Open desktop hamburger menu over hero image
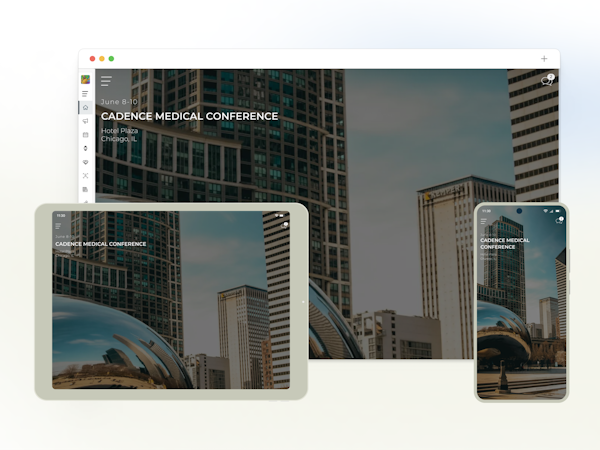The height and width of the screenshot is (450, 600). click(106, 81)
